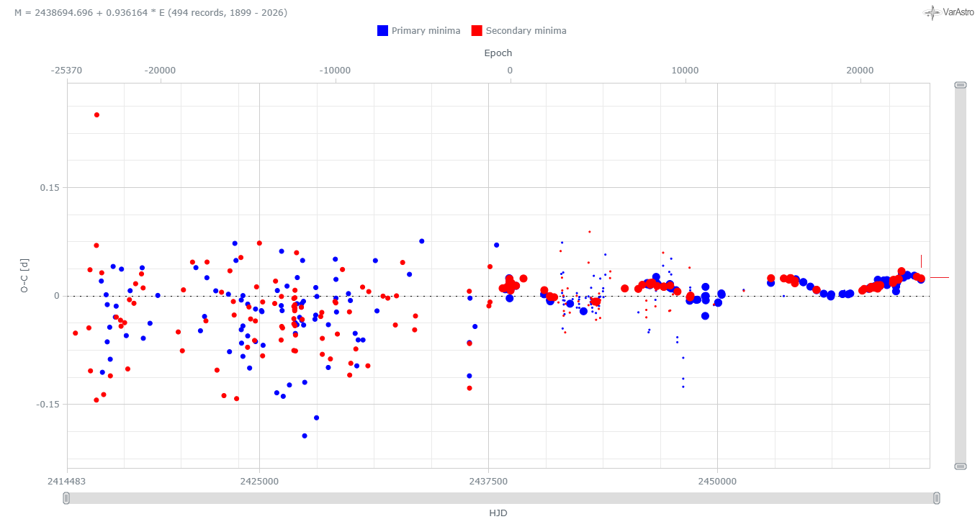The height and width of the screenshot is (532, 980).
Task: Click the HJD axis title
Action: tap(498, 513)
